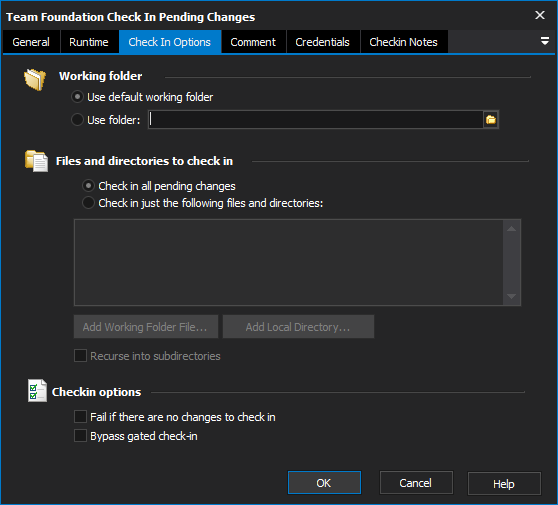Select the Check In Options tab
This screenshot has width=558, height=505.
click(x=170, y=42)
